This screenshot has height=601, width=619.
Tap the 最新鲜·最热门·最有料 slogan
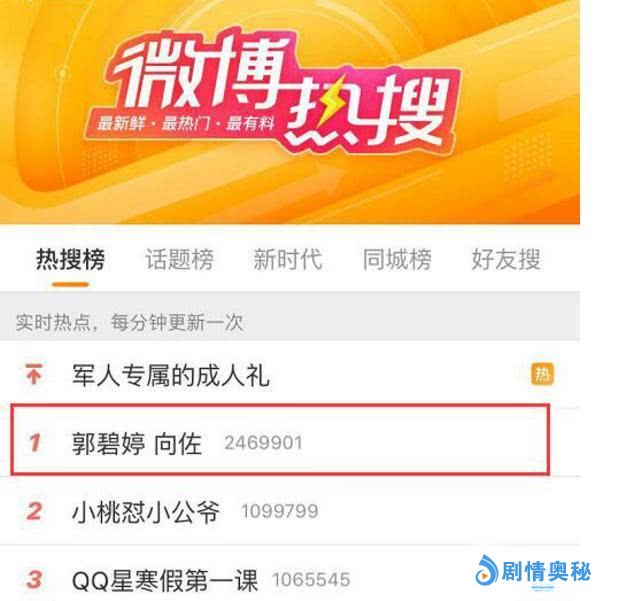pyautogui.click(x=186, y=124)
